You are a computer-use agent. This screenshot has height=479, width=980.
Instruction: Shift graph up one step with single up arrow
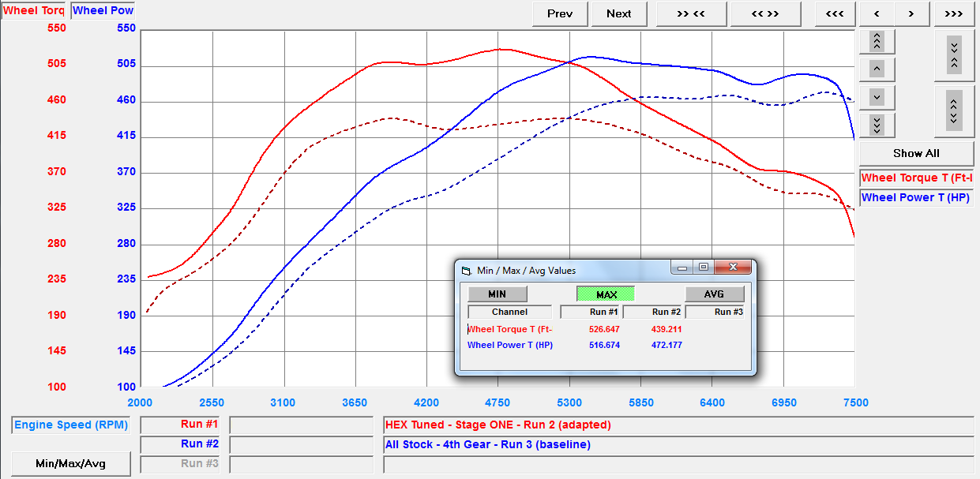pos(877,69)
